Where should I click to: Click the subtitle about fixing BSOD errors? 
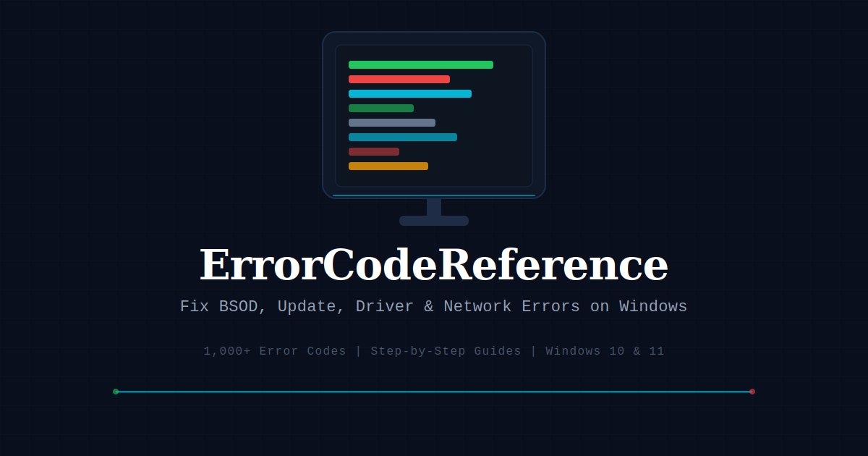coord(434,306)
